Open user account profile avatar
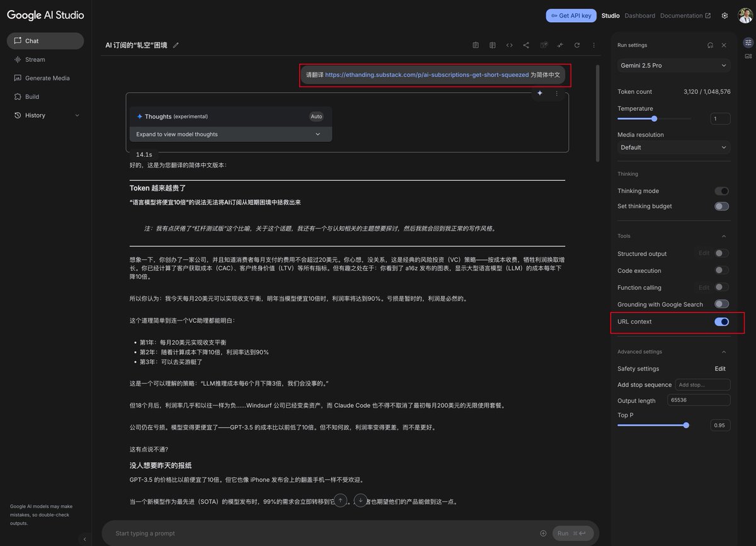The height and width of the screenshot is (546, 756). click(745, 15)
